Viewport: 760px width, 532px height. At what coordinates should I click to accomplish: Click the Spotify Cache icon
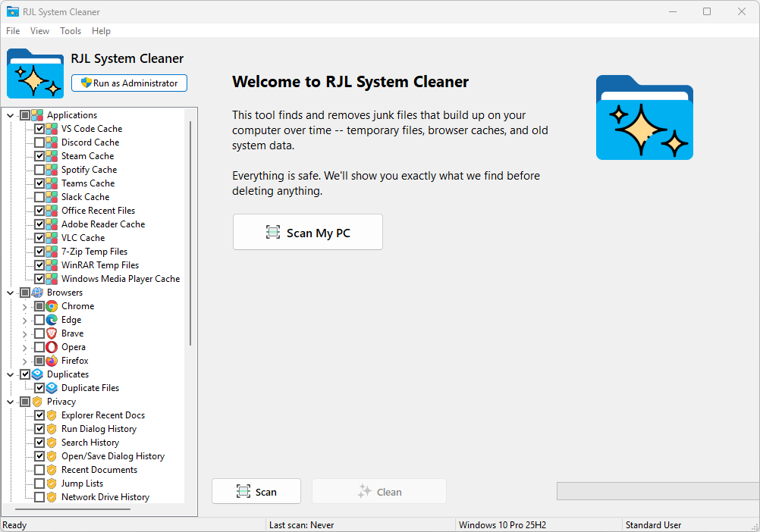[x=51, y=169]
